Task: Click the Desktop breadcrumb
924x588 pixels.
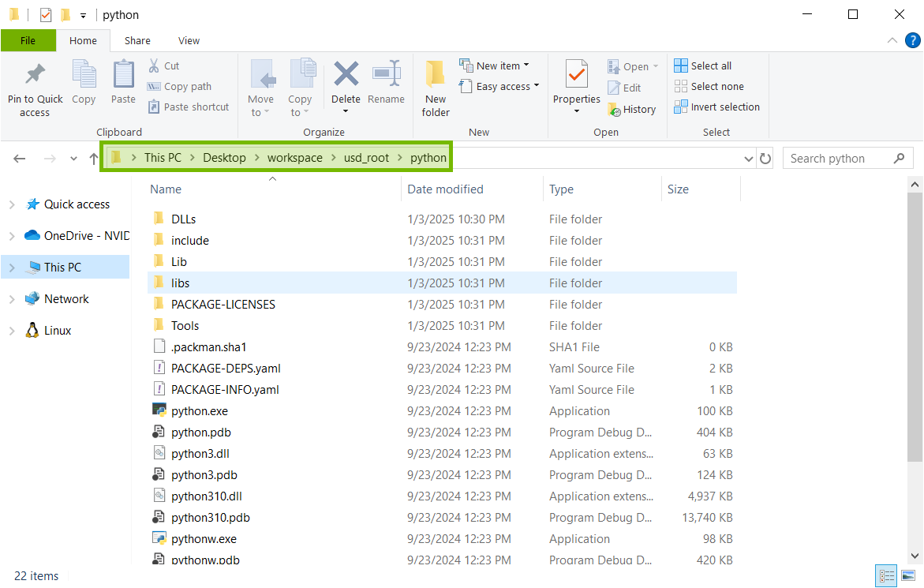Action: click(224, 158)
